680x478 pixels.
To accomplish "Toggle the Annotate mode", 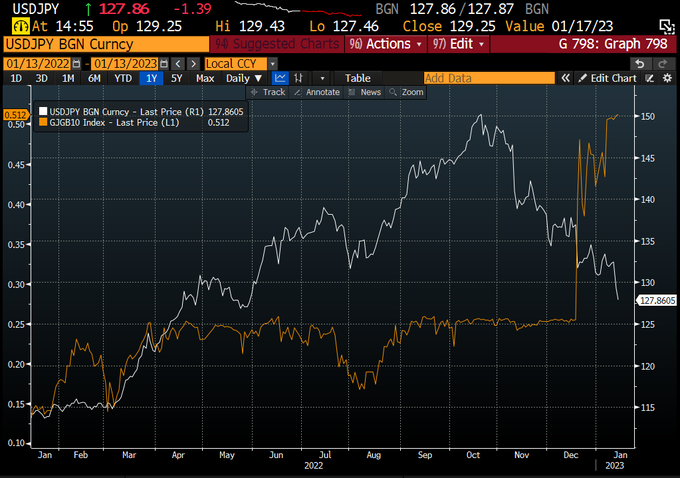I will pos(317,92).
